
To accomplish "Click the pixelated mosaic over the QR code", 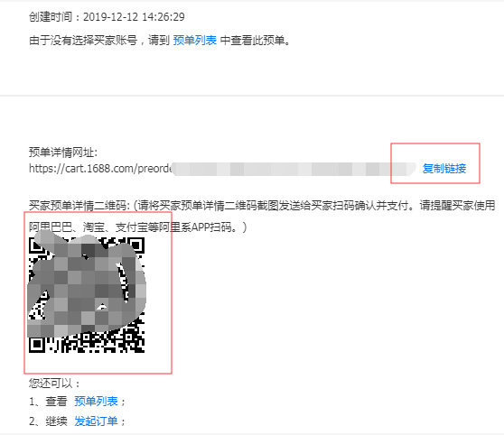I will pos(87,284).
